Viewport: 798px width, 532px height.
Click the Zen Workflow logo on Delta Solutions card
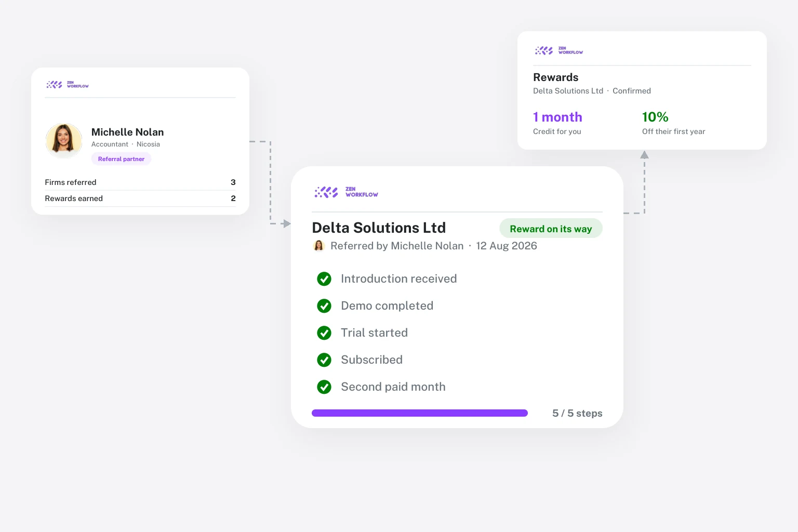click(346, 192)
